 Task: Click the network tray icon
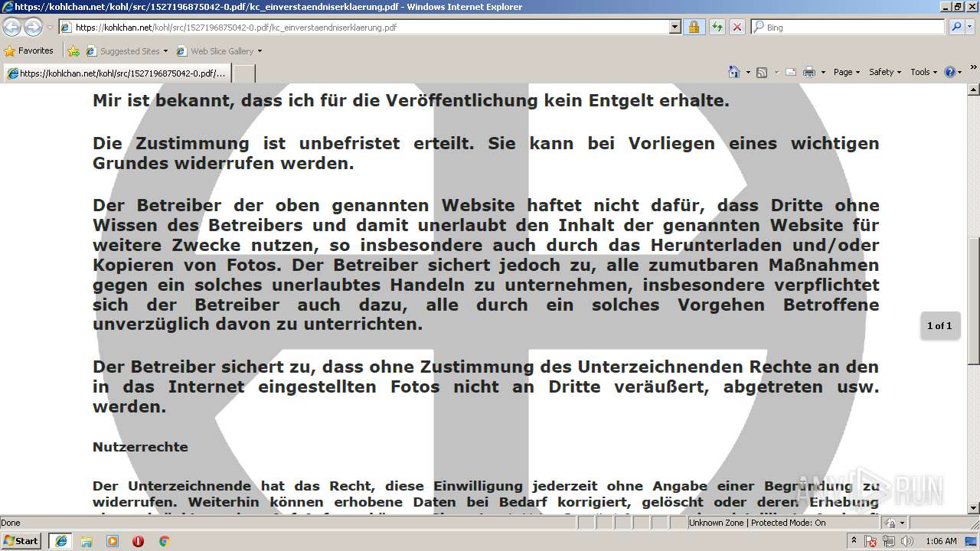[888, 541]
